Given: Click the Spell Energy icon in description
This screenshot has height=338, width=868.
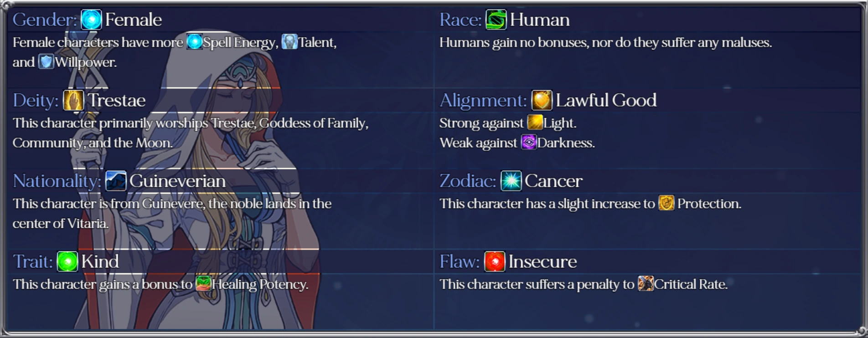Looking at the screenshot, I should [195, 42].
